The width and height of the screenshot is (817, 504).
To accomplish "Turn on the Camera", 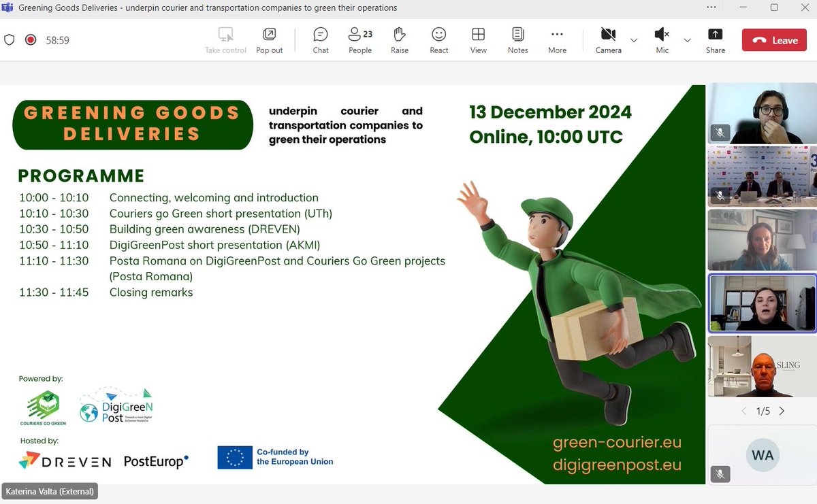I will click(608, 40).
